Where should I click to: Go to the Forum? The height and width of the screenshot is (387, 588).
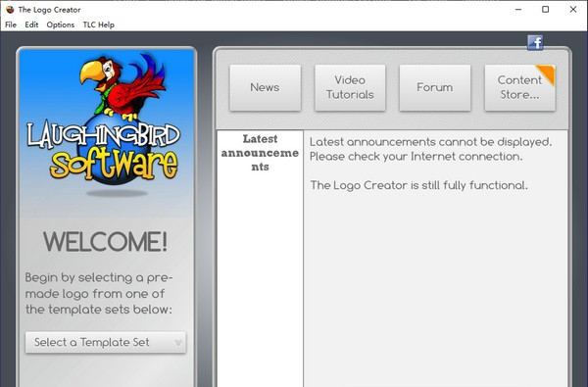(435, 88)
